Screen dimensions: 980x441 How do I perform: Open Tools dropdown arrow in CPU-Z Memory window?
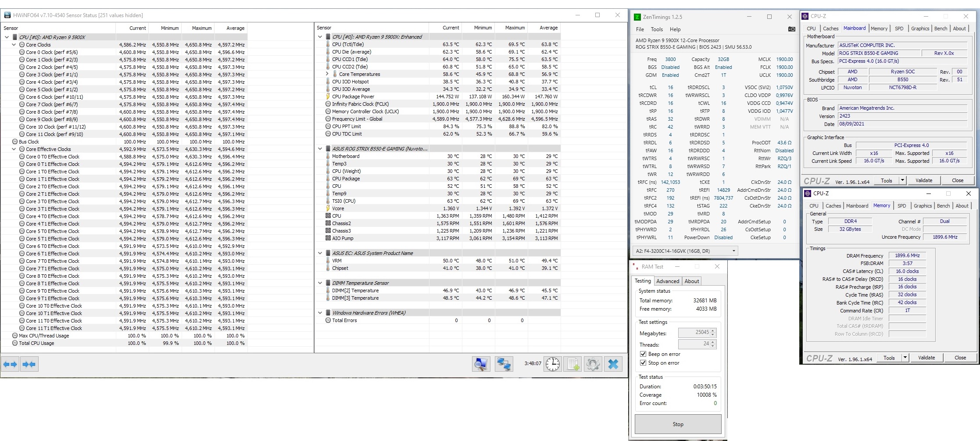tap(905, 358)
